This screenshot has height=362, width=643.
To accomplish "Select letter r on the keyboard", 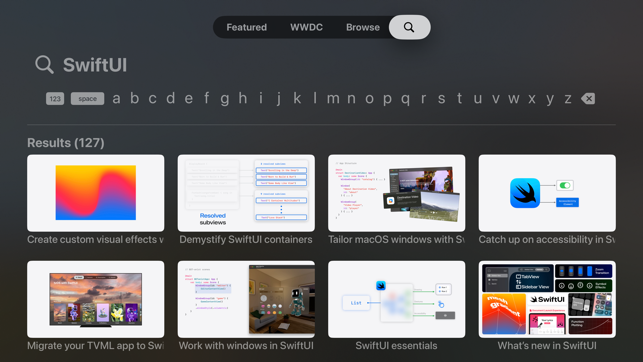I will (x=424, y=99).
